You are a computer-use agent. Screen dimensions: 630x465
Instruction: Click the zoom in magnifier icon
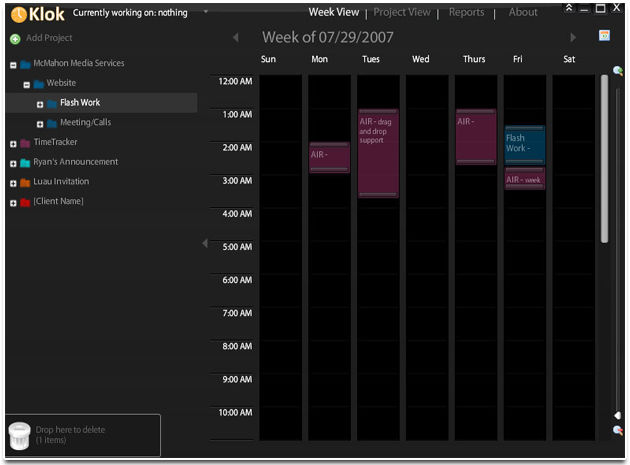point(618,71)
